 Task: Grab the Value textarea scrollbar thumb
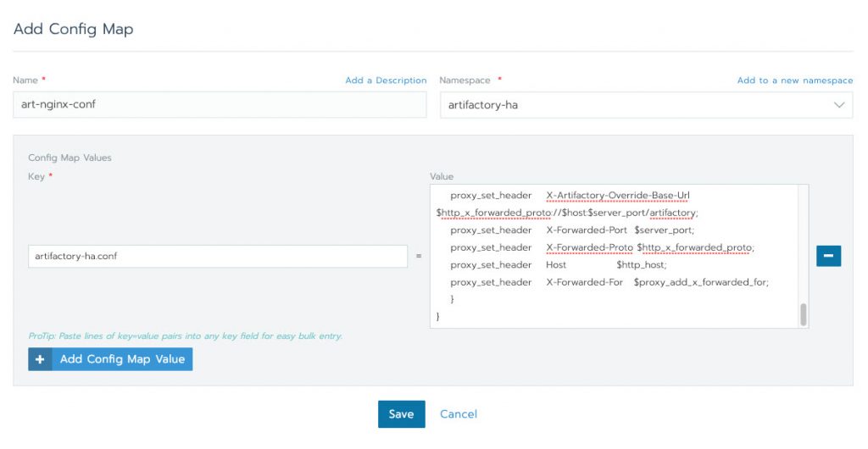click(x=803, y=314)
